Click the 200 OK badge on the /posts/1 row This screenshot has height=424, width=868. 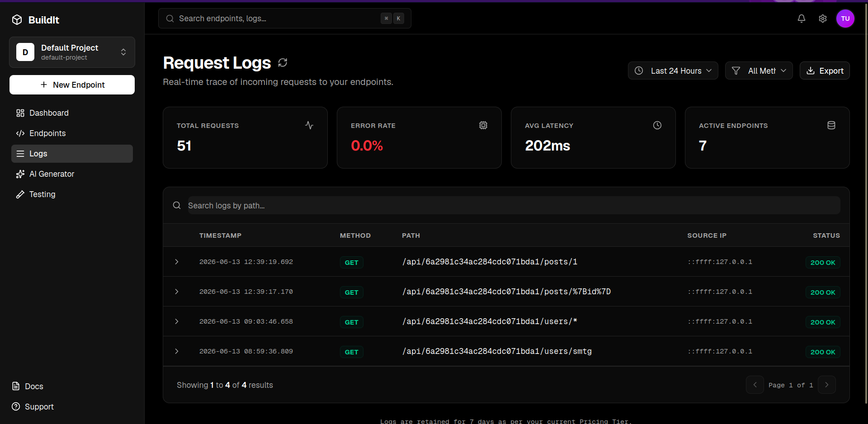click(823, 263)
